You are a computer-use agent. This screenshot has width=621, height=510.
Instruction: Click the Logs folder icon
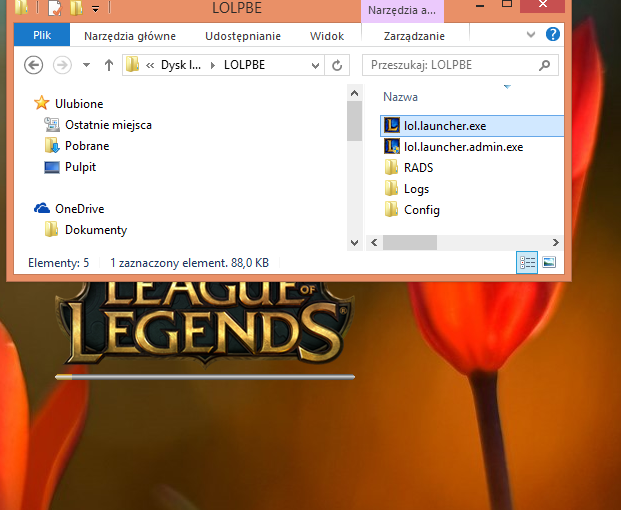pos(391,188)
